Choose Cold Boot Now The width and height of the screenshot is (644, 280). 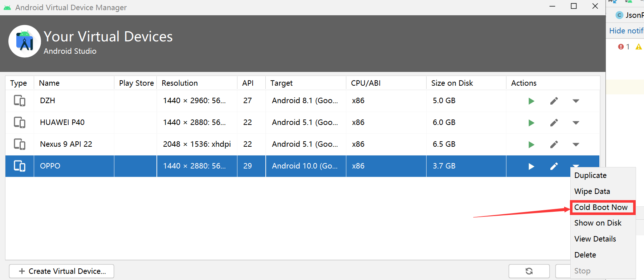[603, 207]
